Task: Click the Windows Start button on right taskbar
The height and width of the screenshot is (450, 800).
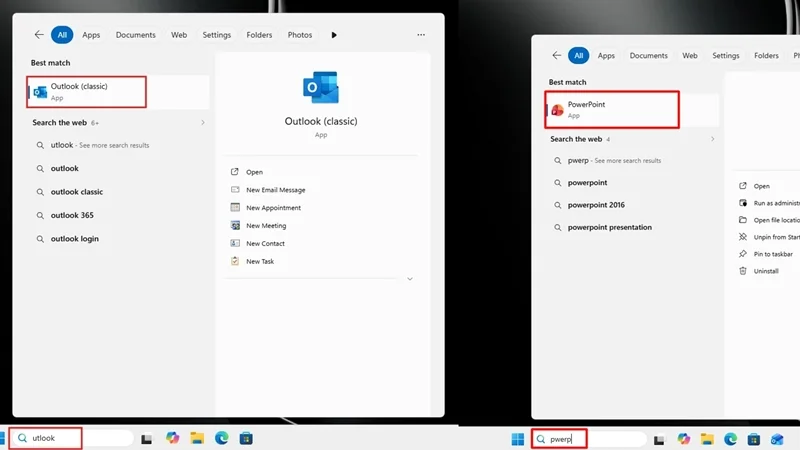Action: 518,439
